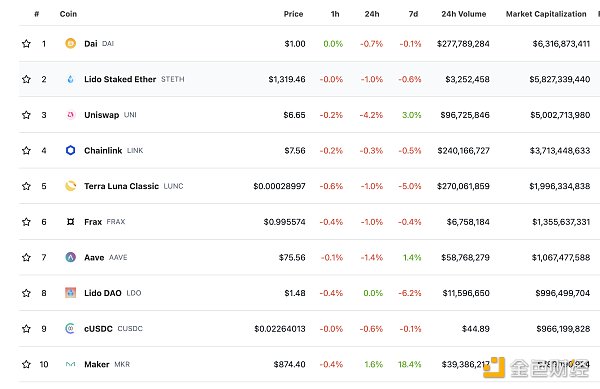Click the Aave ghost logo icon
600x389 pixels.
(70, 257)
